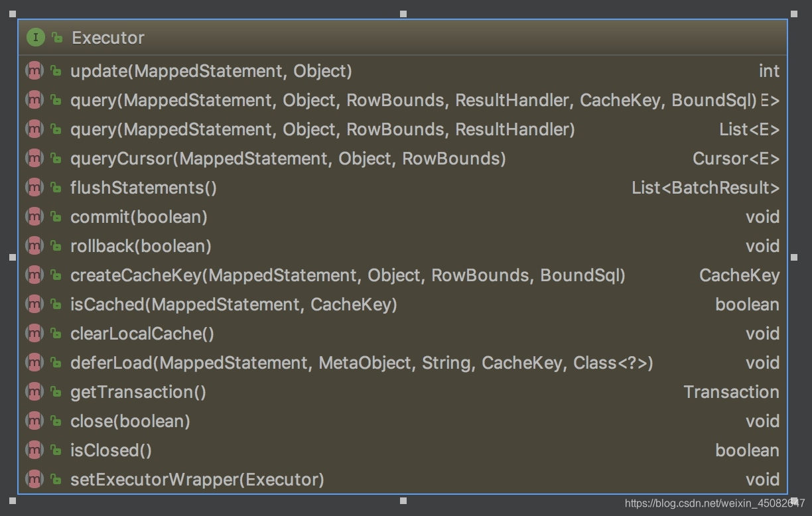This screenshot has width=812, height=516.
Task: Select isCached(MappedStatement, CacheKey) method
Action: point(234,304)
